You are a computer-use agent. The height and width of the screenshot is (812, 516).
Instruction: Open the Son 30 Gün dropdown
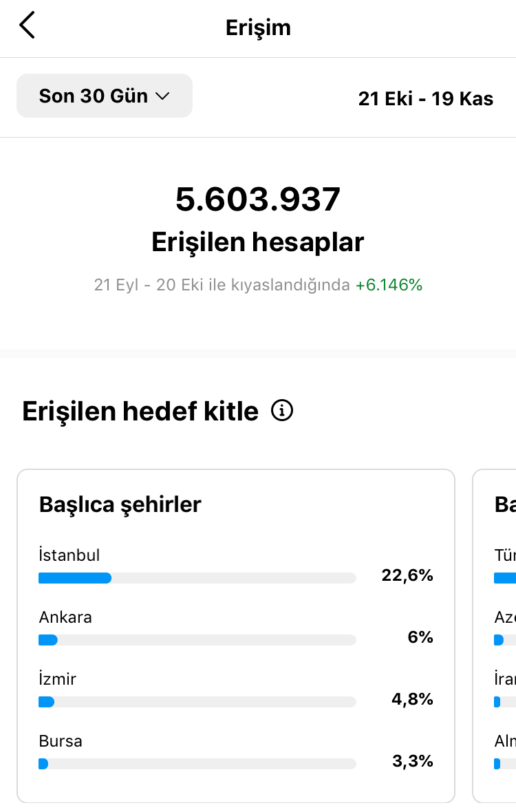tap(105, 96)
